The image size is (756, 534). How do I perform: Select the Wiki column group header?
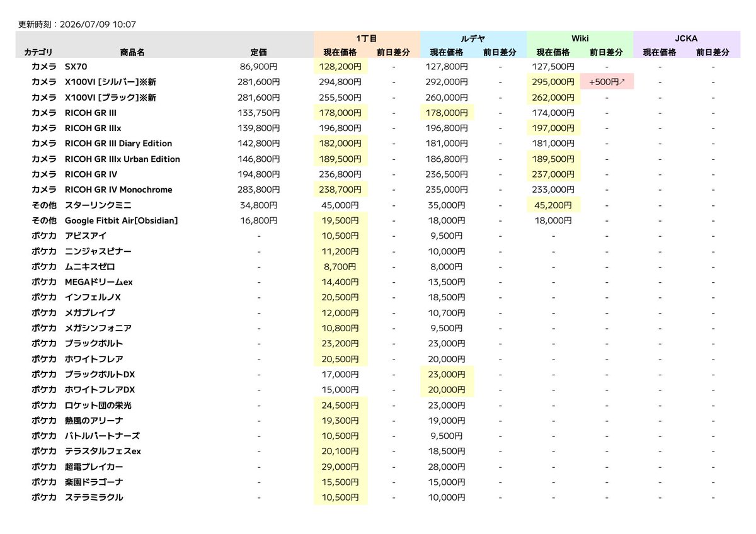point(580,38)
